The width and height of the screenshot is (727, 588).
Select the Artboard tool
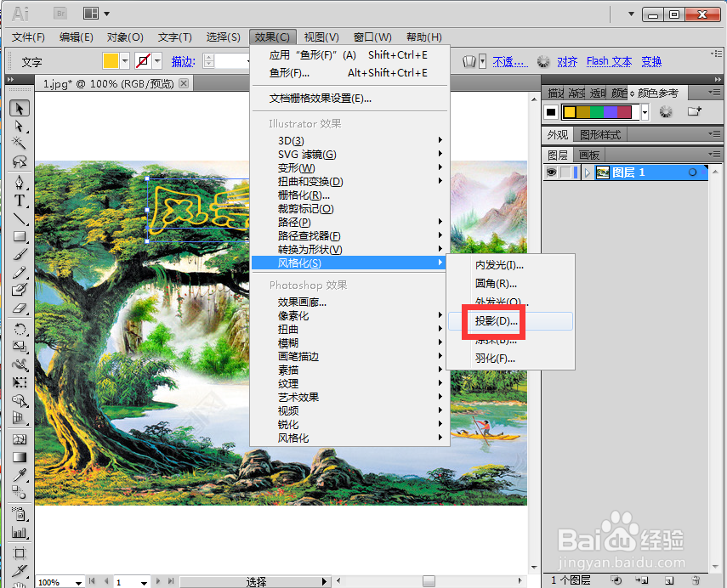point(19,553)
